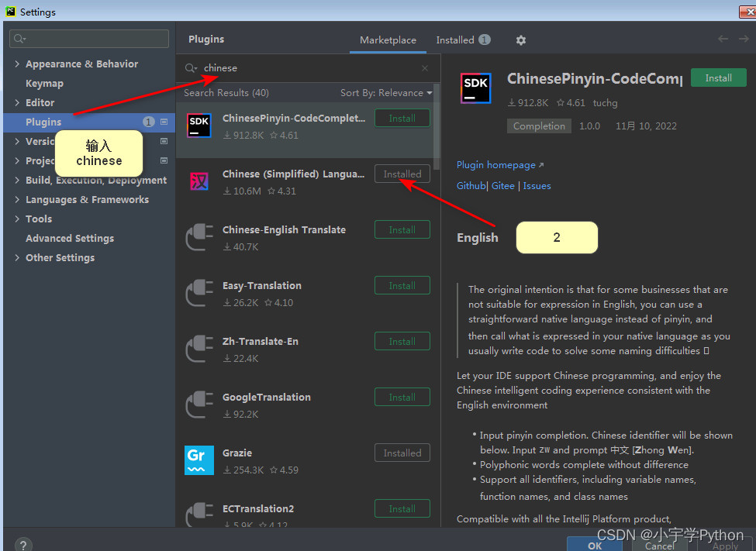
Task: Install the Easy-Translation plugin
Action: pyautogui.click(x=402, y=286)
